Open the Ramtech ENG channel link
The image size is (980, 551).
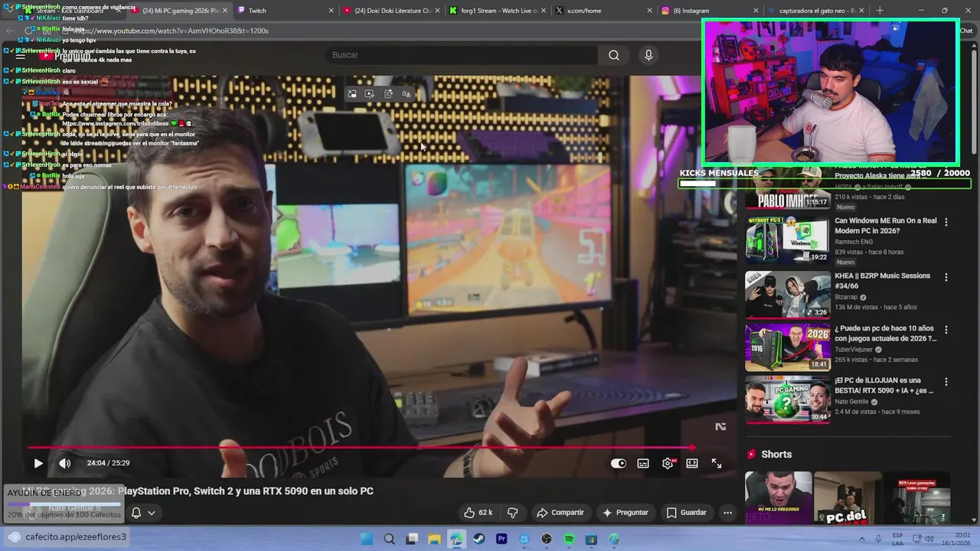[x=854, y=242]
